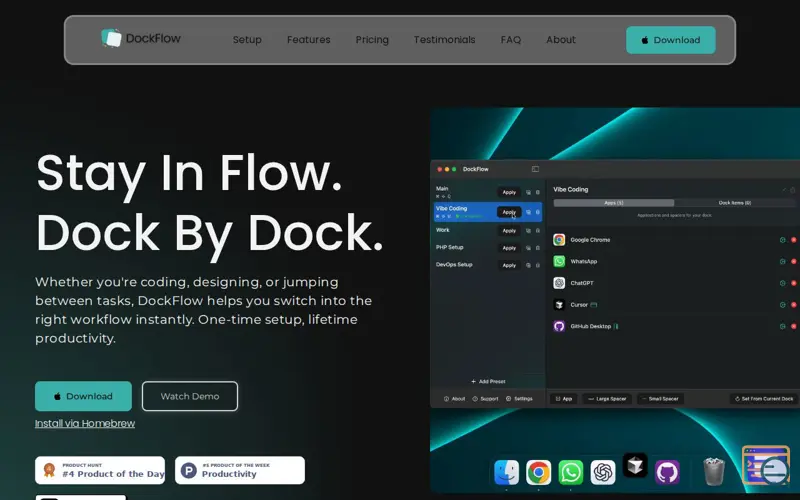Open About in the DockFlow app footer
800x500 pixels.
(455, 399)
